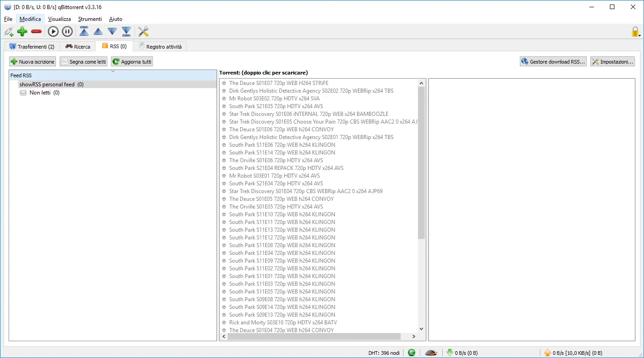
Task: Click the red minus delete torrent icon
Action: point(36,31)
